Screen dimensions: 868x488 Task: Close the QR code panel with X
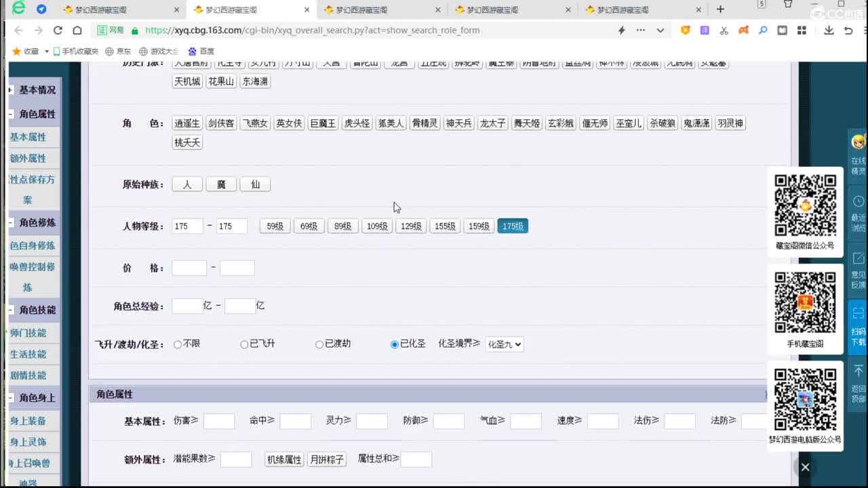click(x=805, y=467)
